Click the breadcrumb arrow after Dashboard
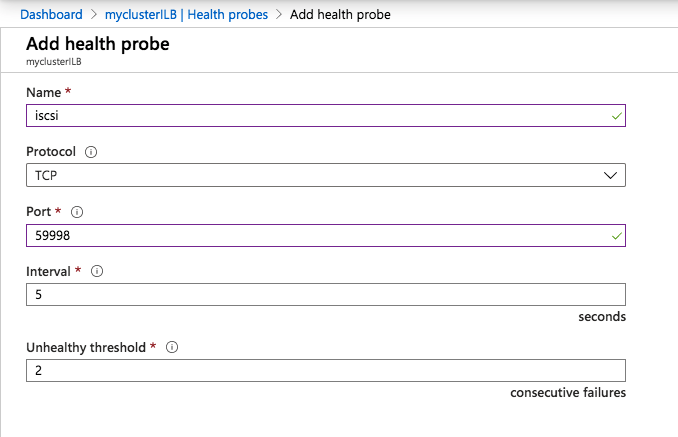678x437 pixels. (x=94, y=15)
